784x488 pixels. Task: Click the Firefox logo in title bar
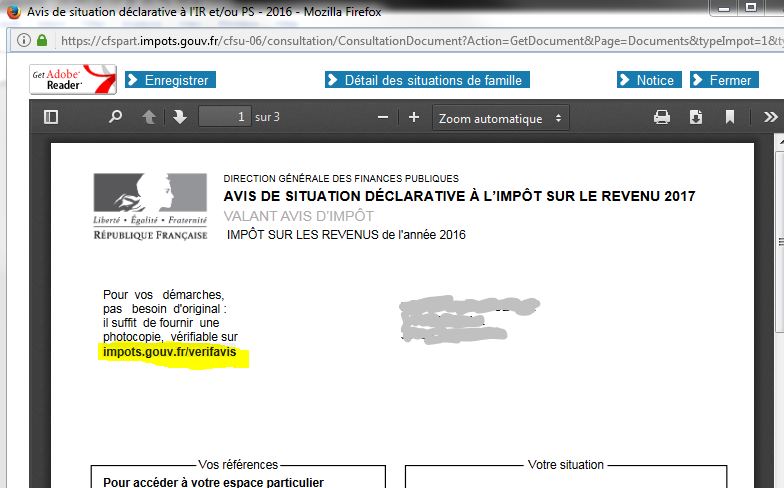[14, 11]
